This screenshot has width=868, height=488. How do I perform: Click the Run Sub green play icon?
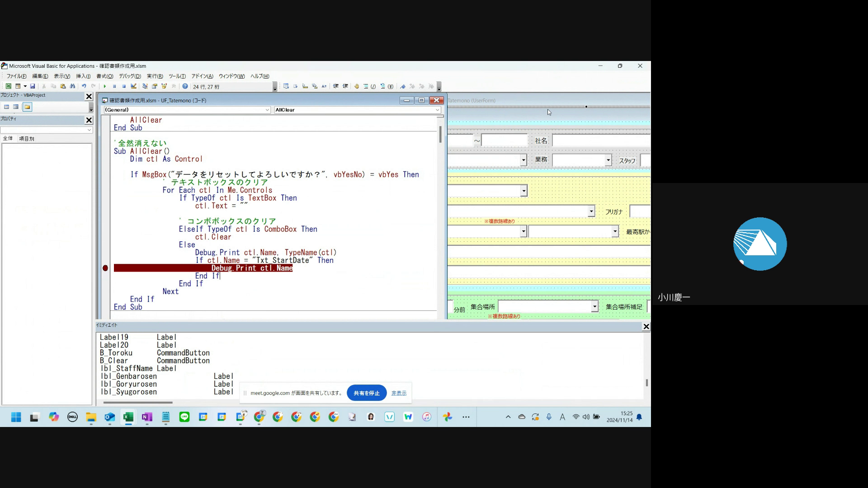pos(105,86)
